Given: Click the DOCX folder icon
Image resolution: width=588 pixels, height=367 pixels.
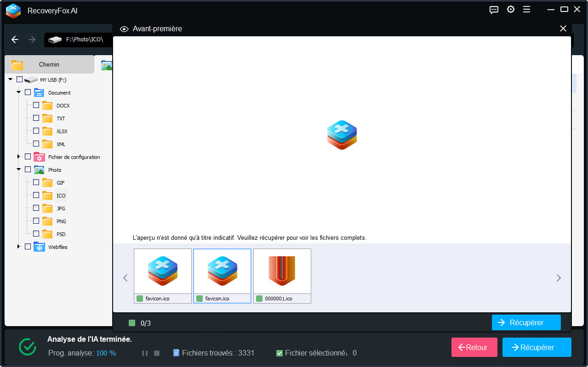Looking at the screenshot, I should point(47,105).
